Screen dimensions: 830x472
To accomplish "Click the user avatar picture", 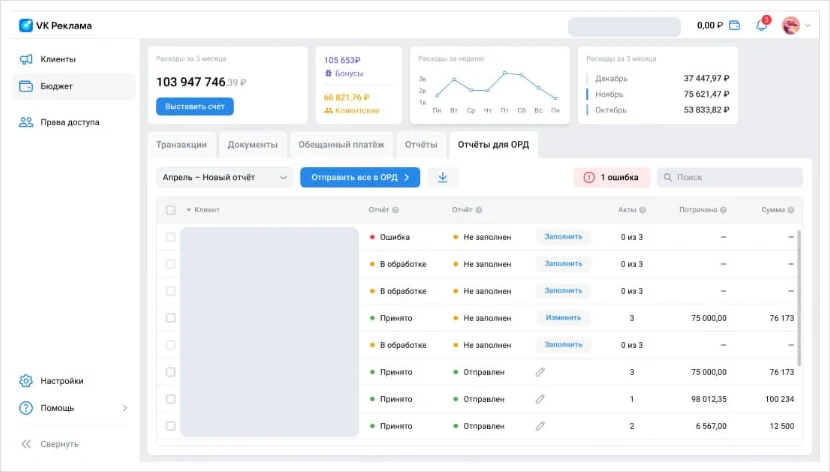I will [x=790, y=25].
